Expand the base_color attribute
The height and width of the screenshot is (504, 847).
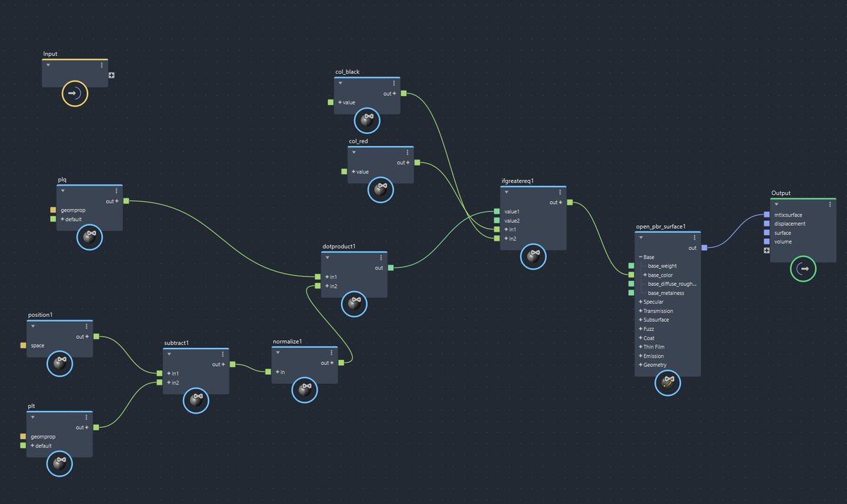click(x=645, y=275)
